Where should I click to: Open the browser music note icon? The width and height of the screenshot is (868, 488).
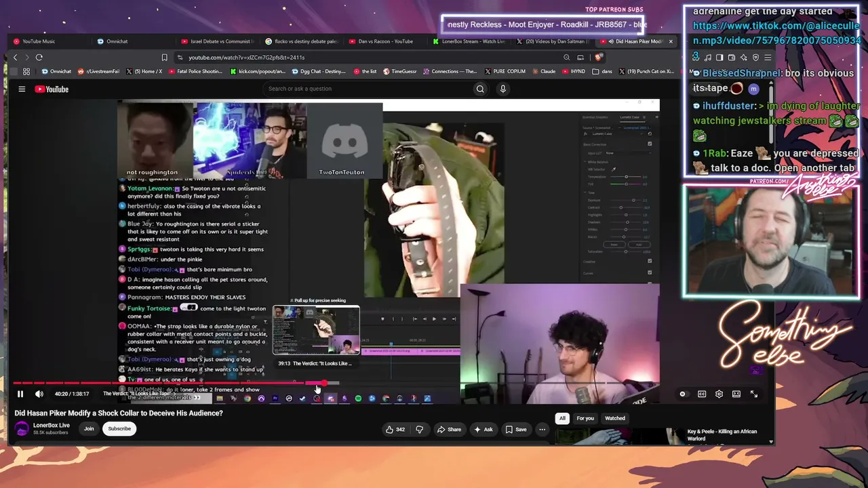point(707,58)
